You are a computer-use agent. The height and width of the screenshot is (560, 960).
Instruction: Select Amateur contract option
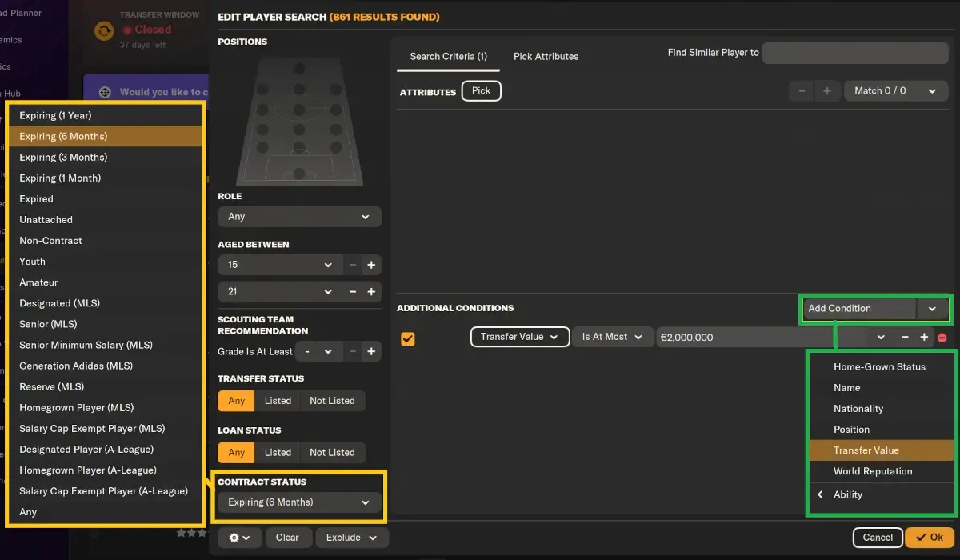tap(105, 282)
